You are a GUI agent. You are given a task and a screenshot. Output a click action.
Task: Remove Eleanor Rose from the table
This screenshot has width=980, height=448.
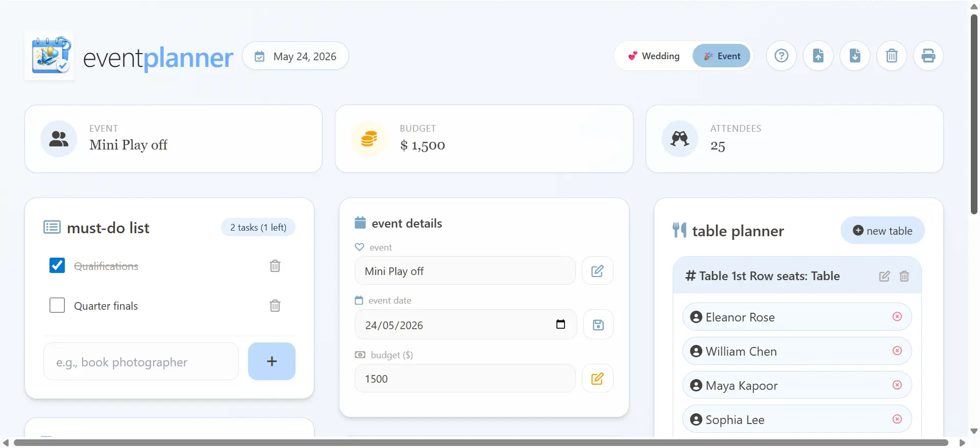point(897,316)
